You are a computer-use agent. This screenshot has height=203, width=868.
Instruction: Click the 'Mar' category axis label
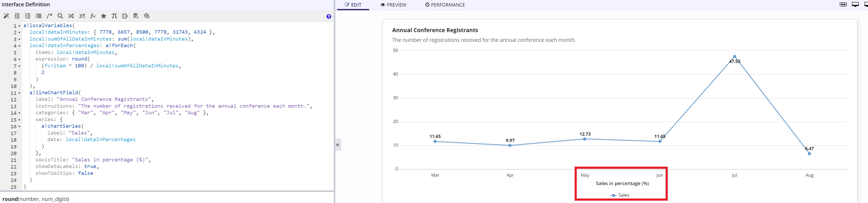pyautogui.click(x=435, y=175)
